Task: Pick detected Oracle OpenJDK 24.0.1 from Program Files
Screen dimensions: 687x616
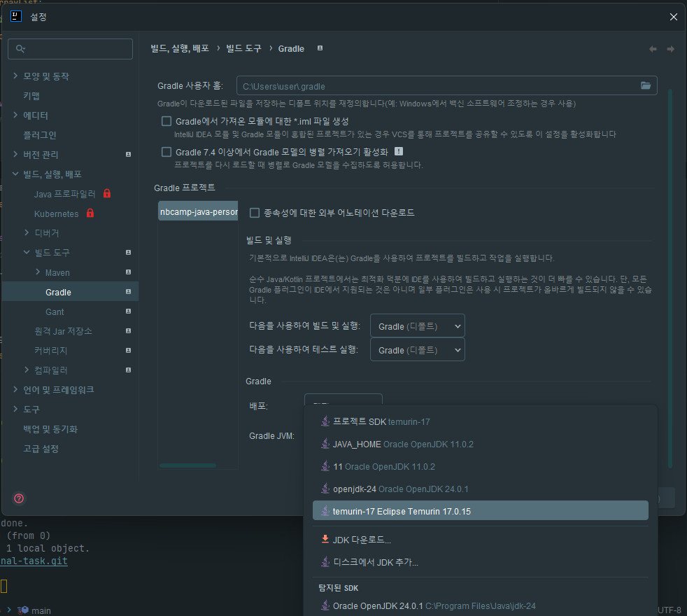Action: coord(480,606)
